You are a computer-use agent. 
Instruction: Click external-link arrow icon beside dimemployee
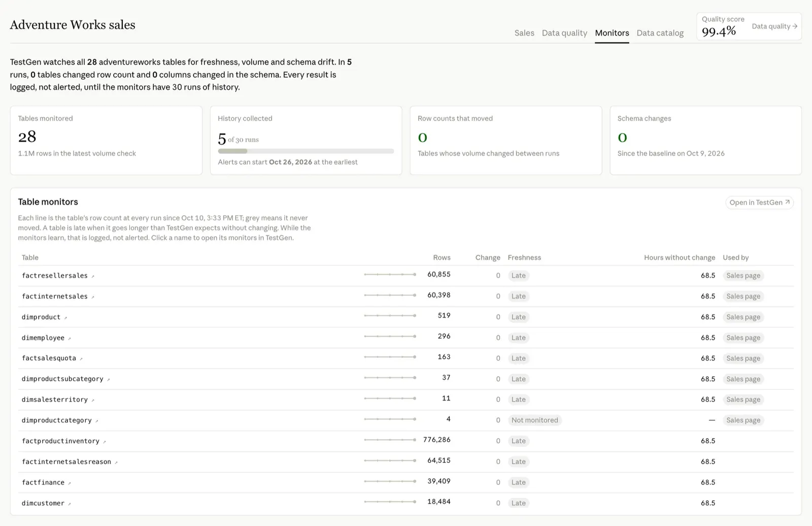point(70,339)
